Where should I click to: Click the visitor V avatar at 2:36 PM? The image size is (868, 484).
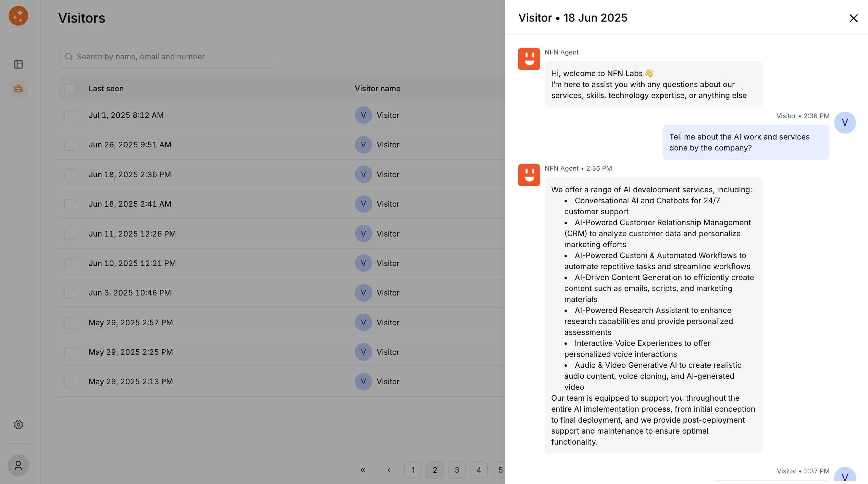pos(845,123)
